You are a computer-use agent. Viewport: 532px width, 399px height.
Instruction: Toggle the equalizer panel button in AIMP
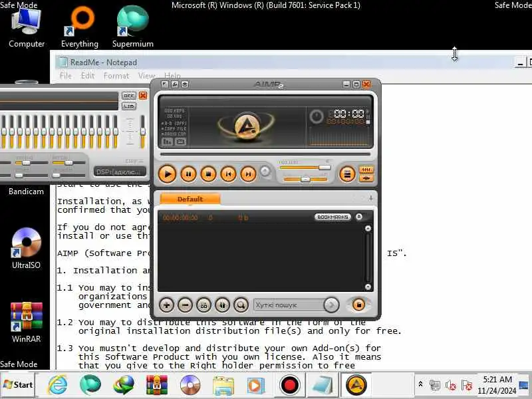pos(366,170)
